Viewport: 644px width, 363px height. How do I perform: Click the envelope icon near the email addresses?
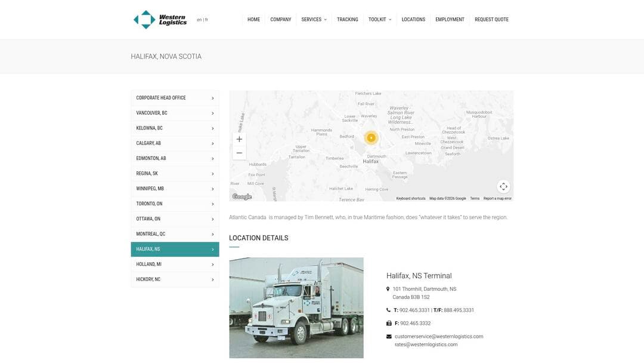(388, 336)
